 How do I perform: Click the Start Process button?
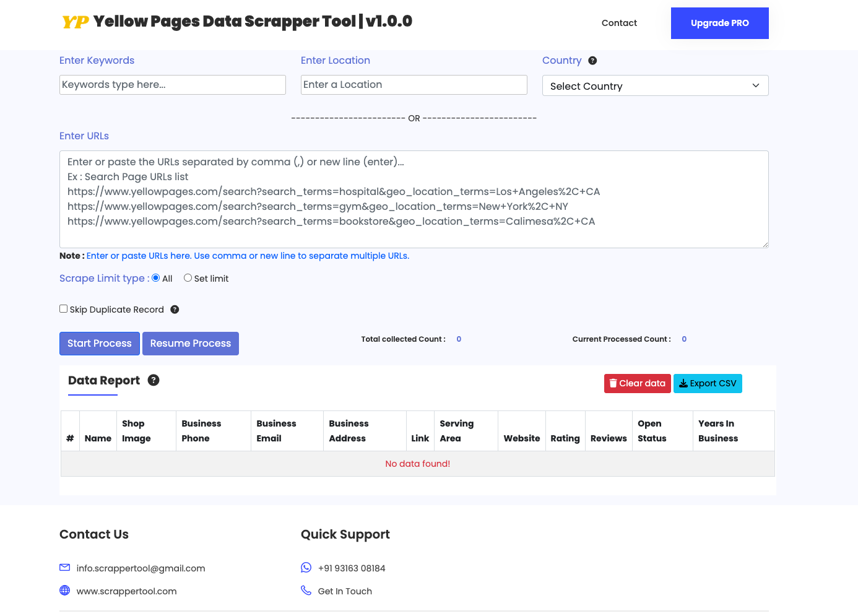pyautogui.click(x=99, y=343)
